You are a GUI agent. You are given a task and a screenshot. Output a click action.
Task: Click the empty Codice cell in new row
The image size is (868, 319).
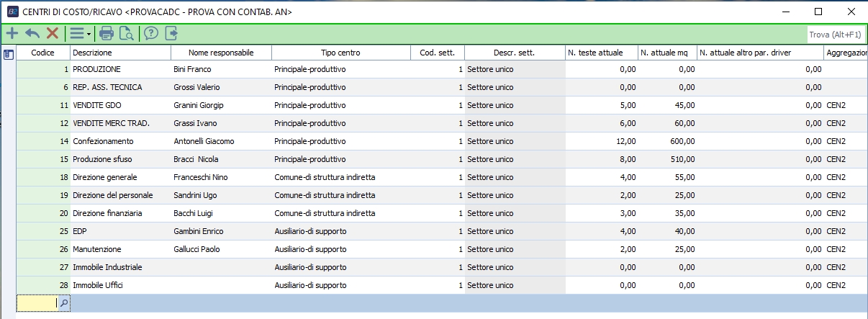(x=36, y=304)
